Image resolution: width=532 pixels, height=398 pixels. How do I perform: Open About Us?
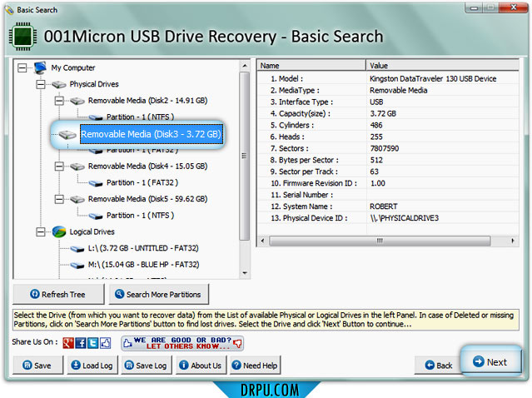[x=201, y=366]
